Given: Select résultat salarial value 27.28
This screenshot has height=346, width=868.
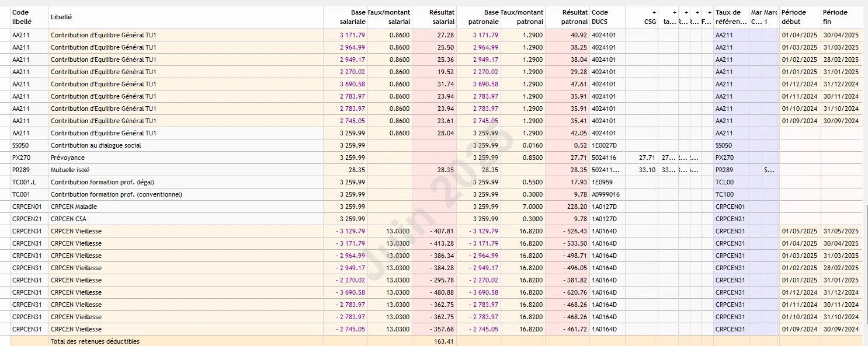Looking at the screenshot, I should click(x=446, y=35).
